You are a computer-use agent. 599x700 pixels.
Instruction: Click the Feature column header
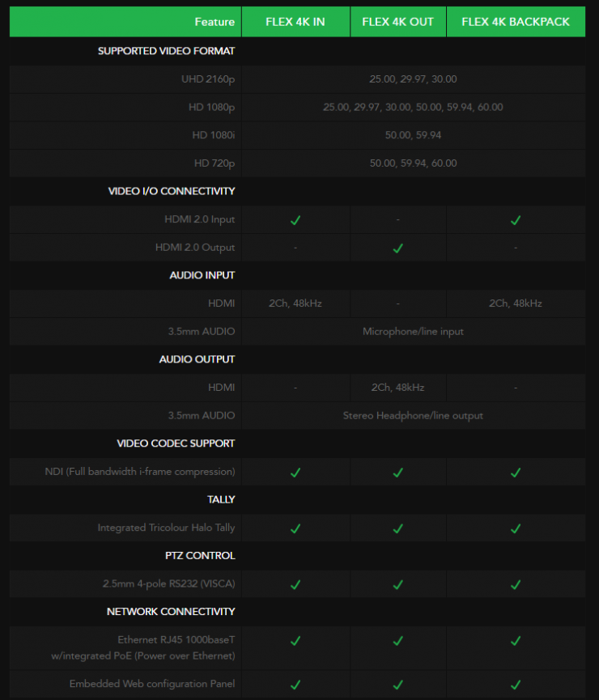pos(215,22)
